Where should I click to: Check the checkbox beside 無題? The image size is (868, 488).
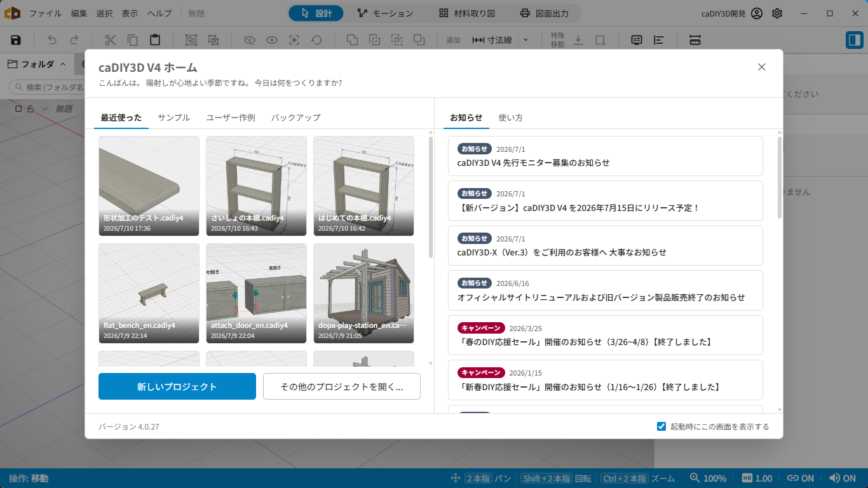coord(18,109)
